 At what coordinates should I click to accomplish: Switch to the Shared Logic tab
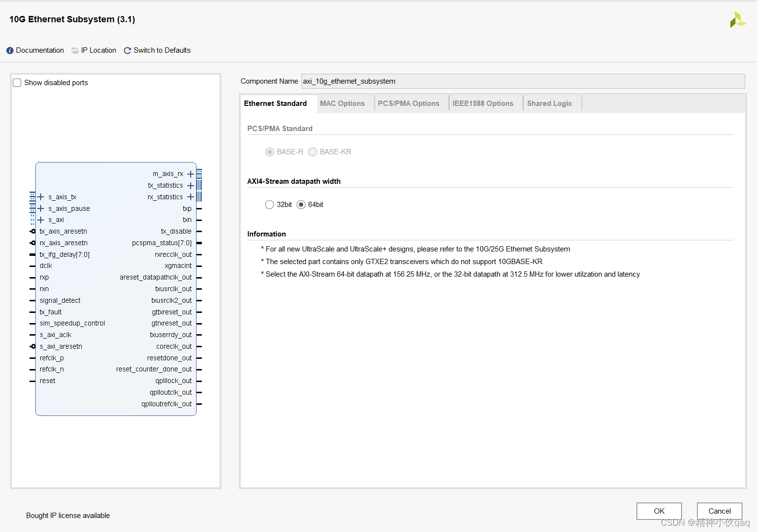(549, 103)
